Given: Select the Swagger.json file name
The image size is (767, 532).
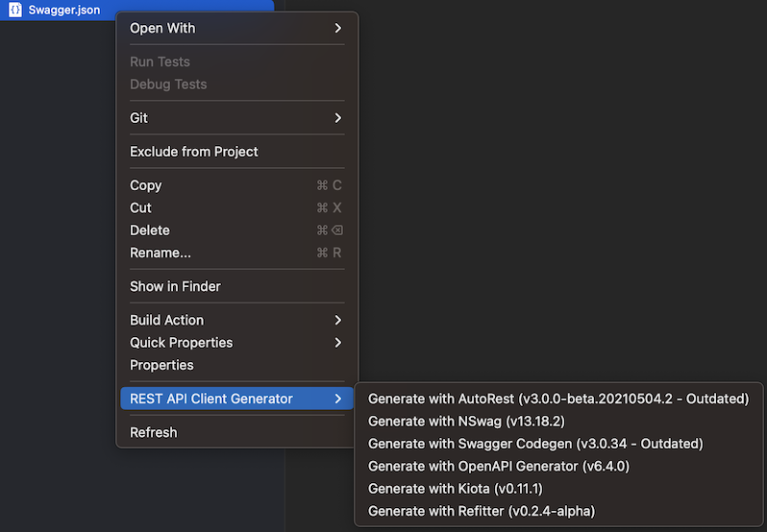Looking at the screenshot, I should pos(64,10).
